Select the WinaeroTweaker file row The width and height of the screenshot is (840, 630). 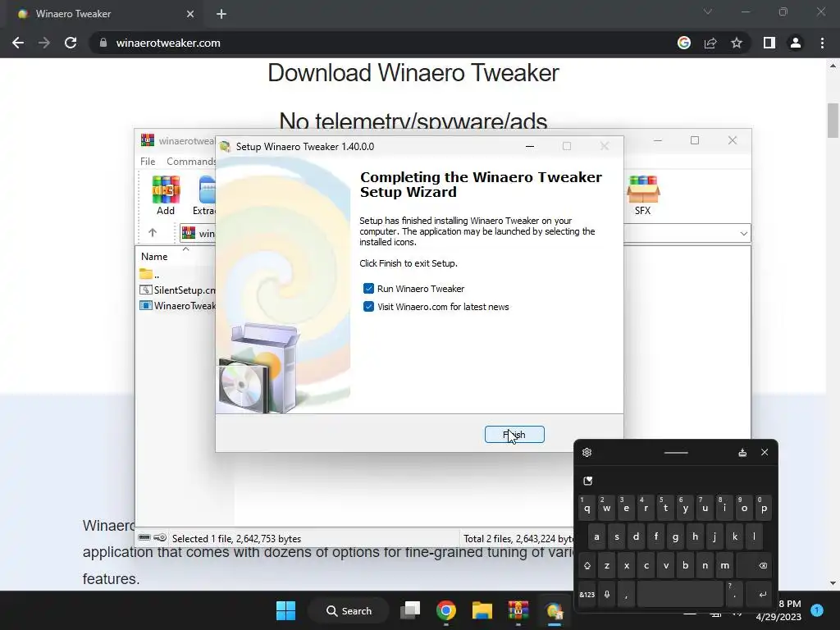(x=177, y=305)
